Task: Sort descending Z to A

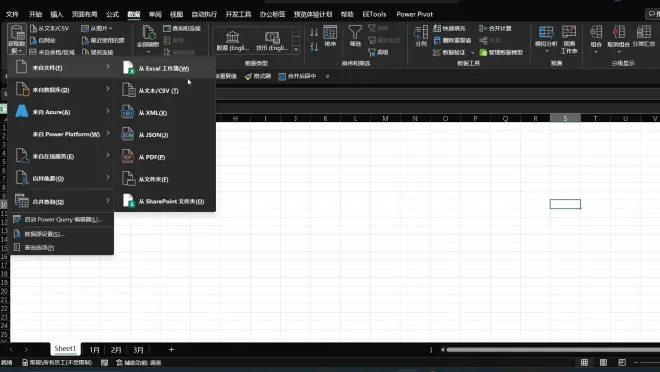Action: tap(314, 47)
